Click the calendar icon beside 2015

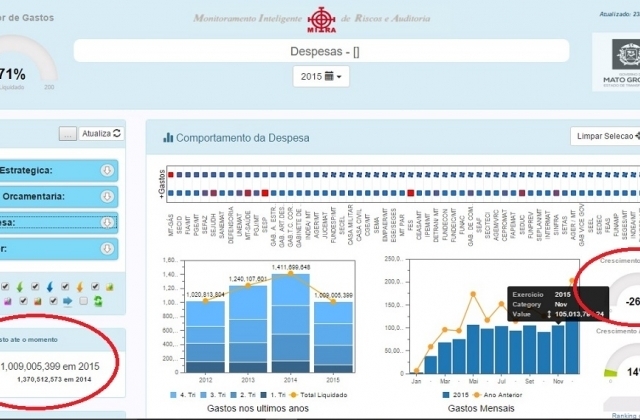click(329, 76)
